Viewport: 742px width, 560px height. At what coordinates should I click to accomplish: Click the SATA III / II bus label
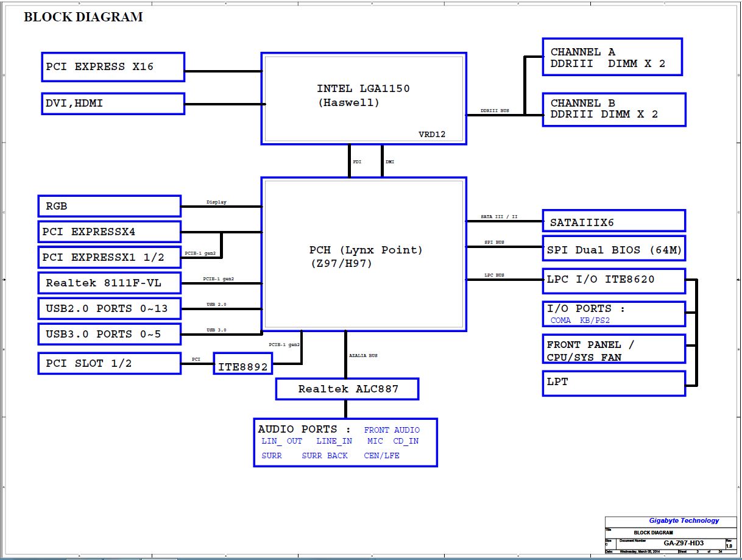point(499,216)
